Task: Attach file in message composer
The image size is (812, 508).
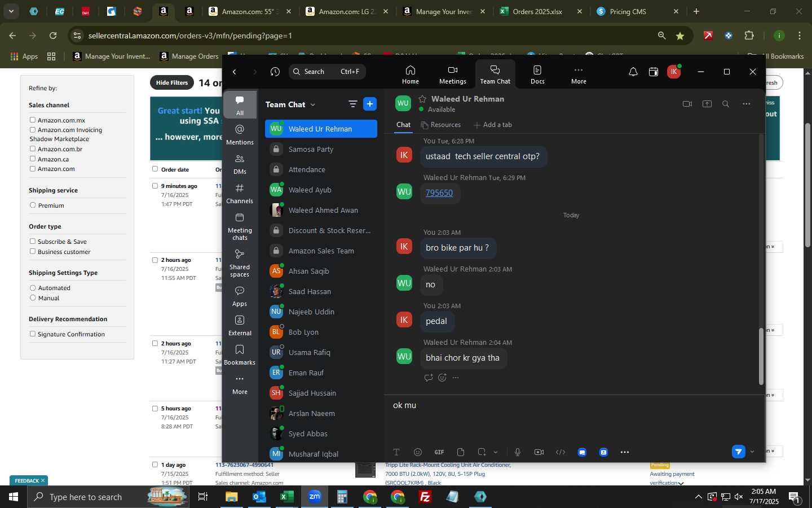Action: point(461,452)
